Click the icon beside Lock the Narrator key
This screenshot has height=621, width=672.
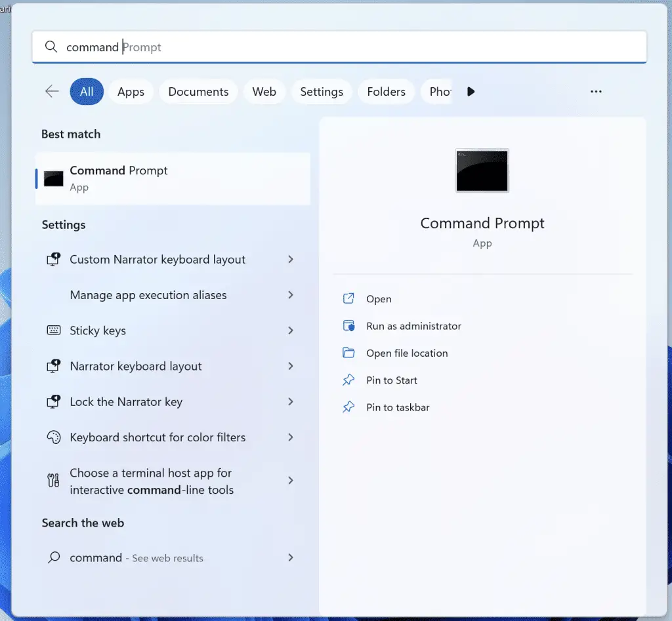coord(54,402)
